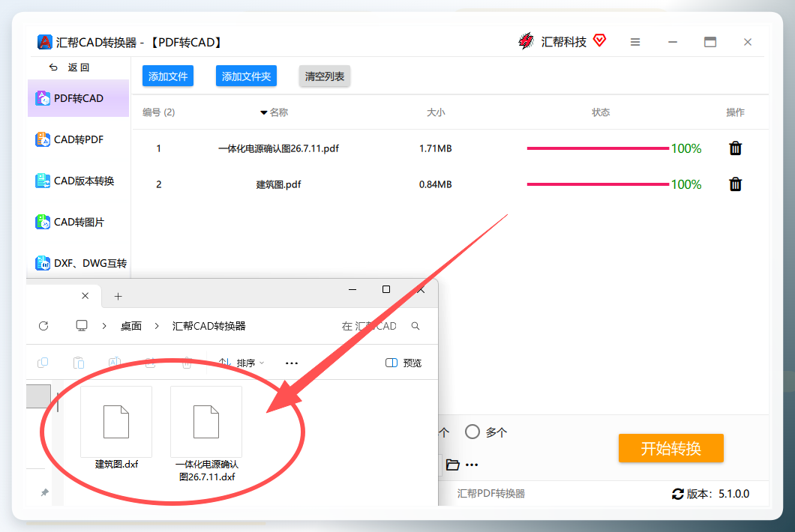Viewport: 795px width, 532px height.
Task: Click the DXF、DWG互转 sidebar icon
Action: [43, 263]
